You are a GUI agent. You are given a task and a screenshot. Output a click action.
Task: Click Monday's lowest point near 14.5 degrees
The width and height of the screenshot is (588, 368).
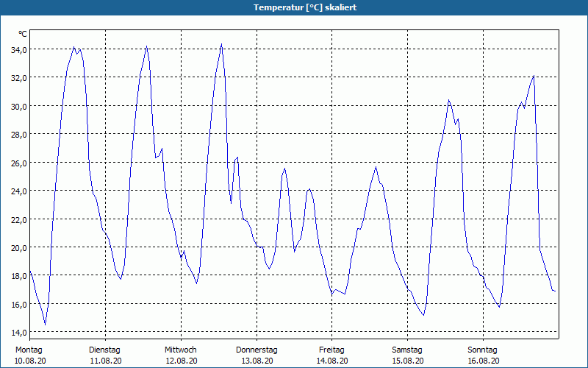(x=45, y=324)
